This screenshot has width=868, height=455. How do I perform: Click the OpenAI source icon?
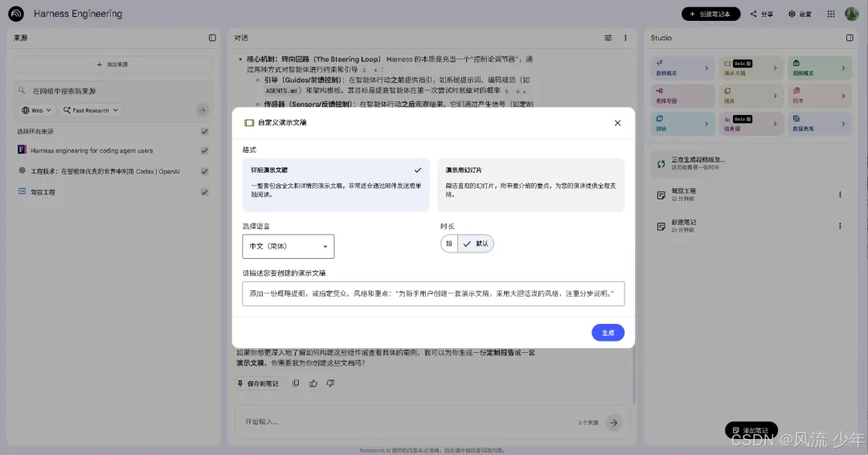coord(22,170)
